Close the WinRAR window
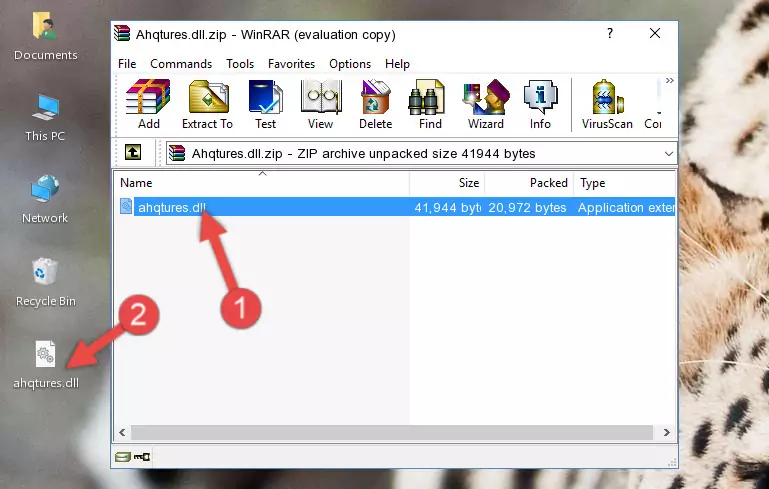The width and height of the screenshot is (769, 489). [655, 33]
